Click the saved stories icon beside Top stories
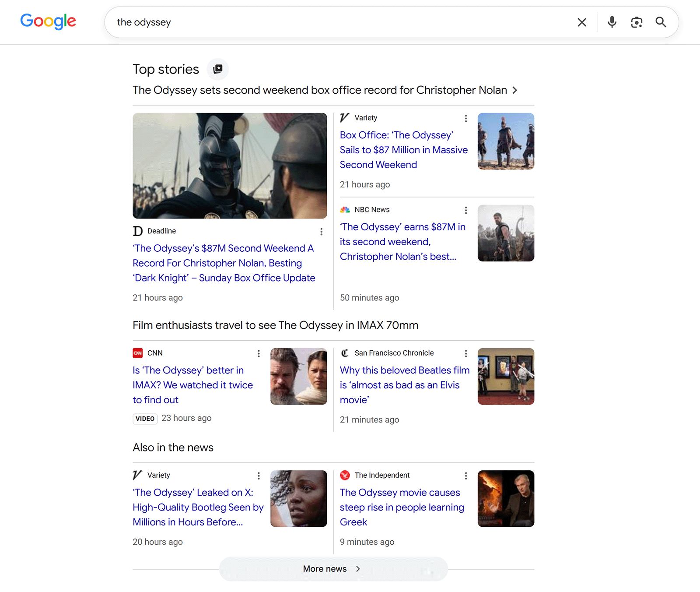 pos(218,69)
